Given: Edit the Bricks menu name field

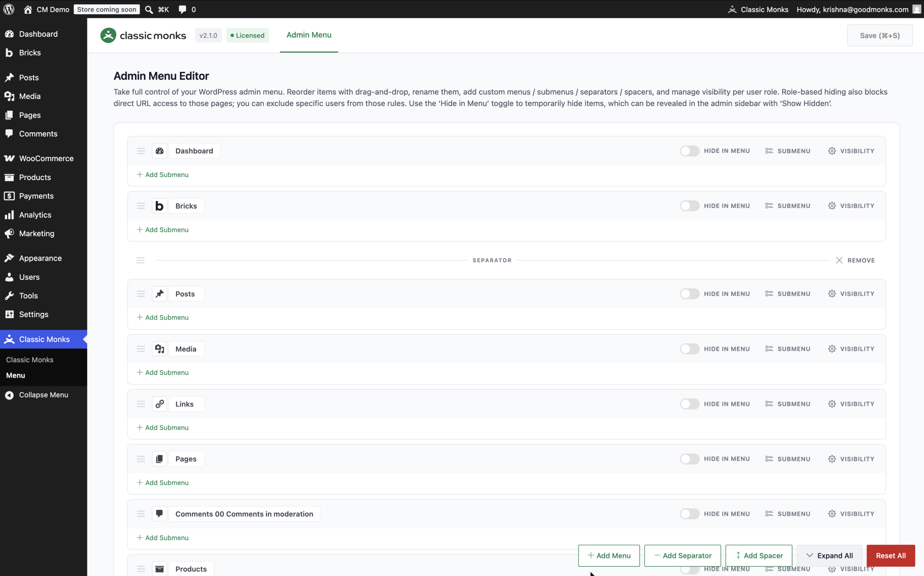Looking at the screenshot, I should (186, 206).
